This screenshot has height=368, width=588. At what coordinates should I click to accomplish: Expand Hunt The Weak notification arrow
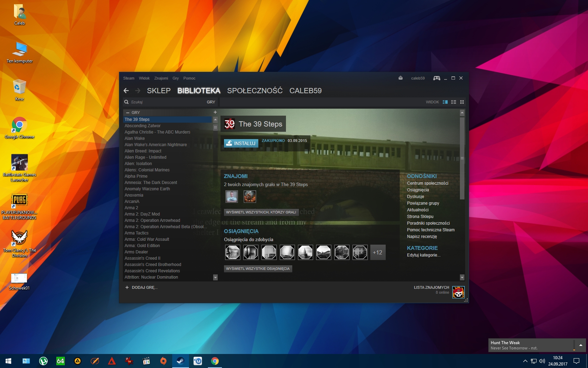pyautogui.click(x=581, y=345)
